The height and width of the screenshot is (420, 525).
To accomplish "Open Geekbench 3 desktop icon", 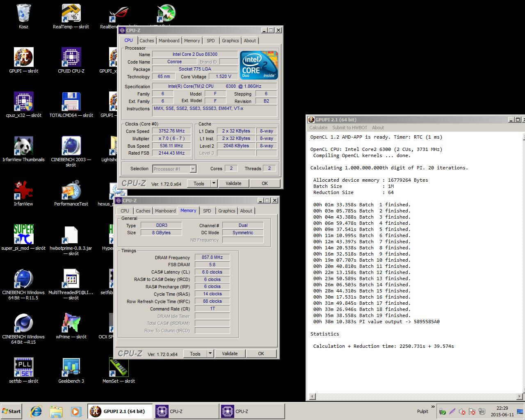I will pos(71,371).
